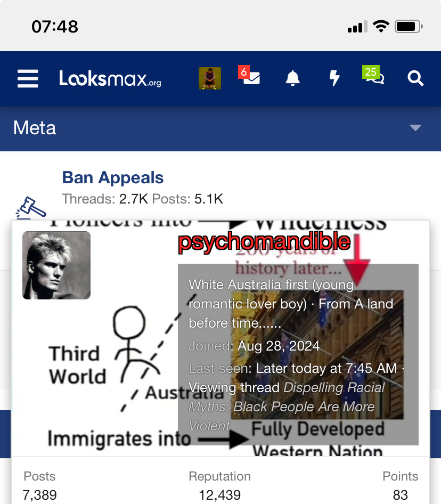
Task: View the psychomandible profile avatar image
Action: click(56, 265)
